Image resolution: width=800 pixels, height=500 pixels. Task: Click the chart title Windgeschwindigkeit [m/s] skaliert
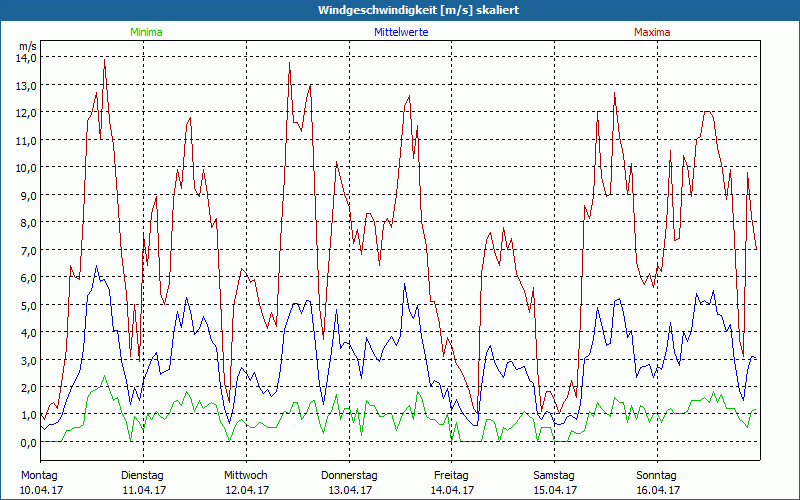click(418, 10)
